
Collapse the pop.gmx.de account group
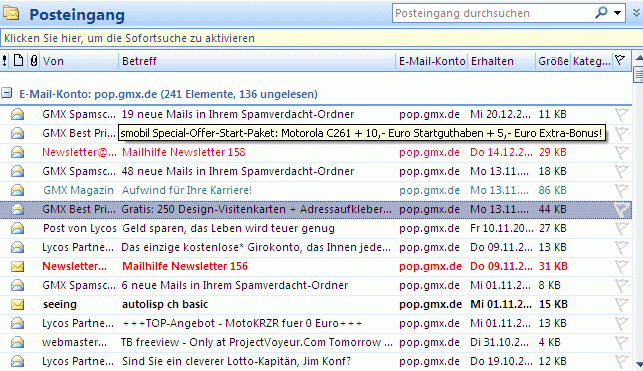(x=6, y=93)
